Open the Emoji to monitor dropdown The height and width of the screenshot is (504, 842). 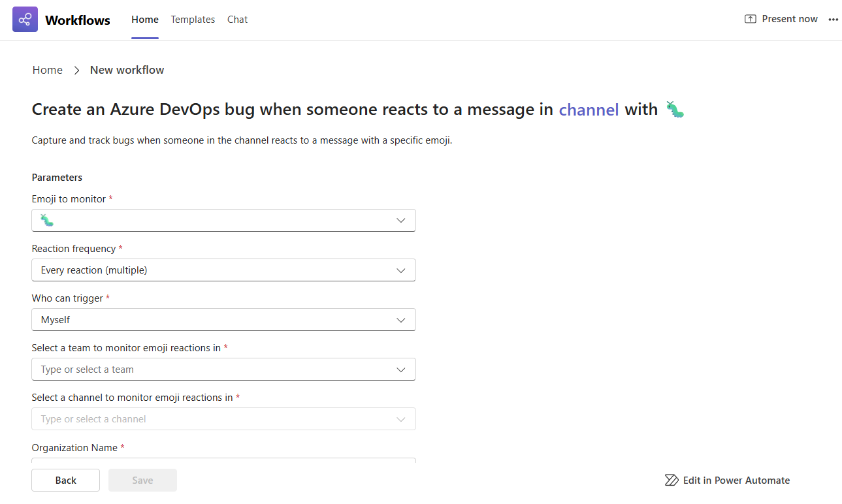[223, 221]
